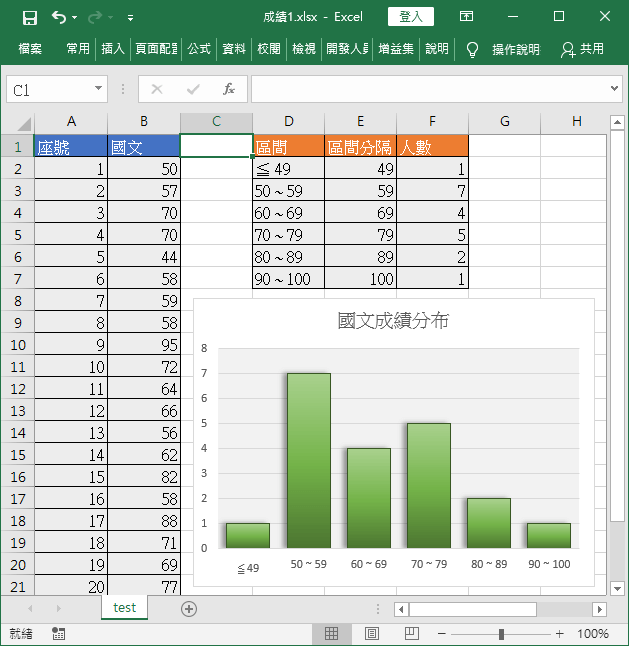The height and width of the screenshot is (646, 629).
Task: Open Insert Function with the fx icon
Action: (x=229, y=89)
